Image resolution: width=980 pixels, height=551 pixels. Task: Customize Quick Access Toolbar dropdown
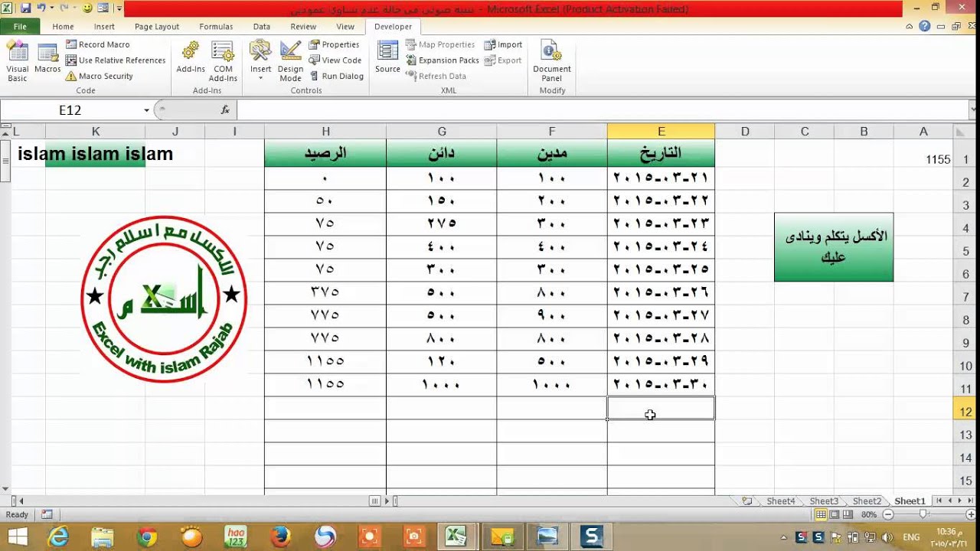coord(120,8)
